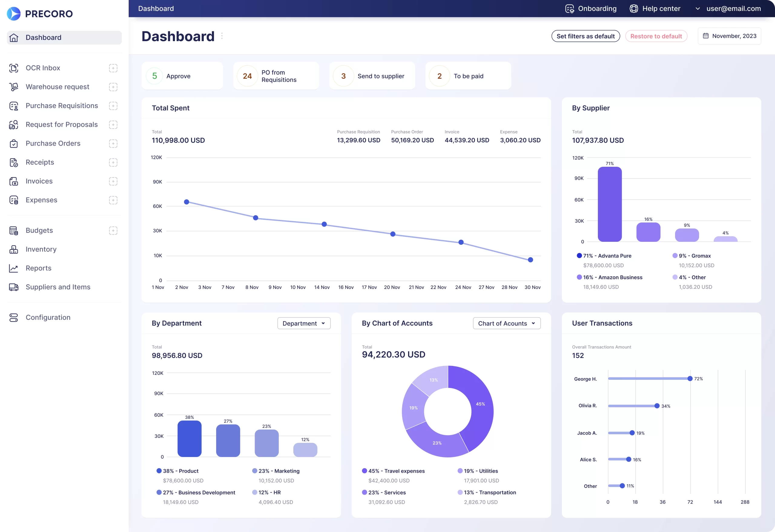Open the Department dropdown

pyautogui.click(x=303, y=323)
